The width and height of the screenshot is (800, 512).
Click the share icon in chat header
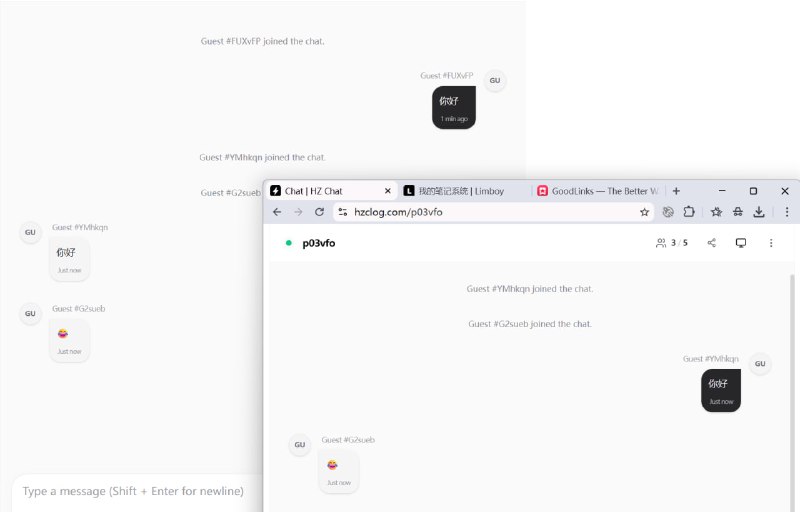point(712,243)
